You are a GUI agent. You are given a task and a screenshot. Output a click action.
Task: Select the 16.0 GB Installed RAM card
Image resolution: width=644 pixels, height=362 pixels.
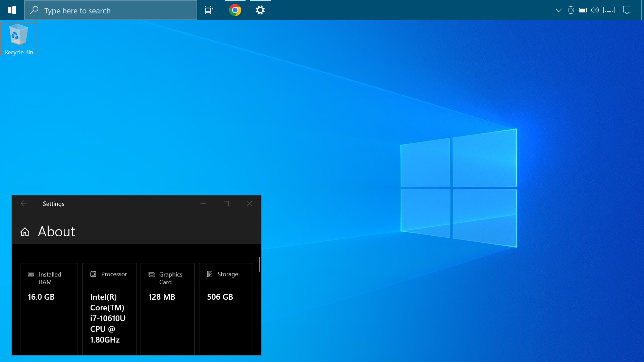49,308
